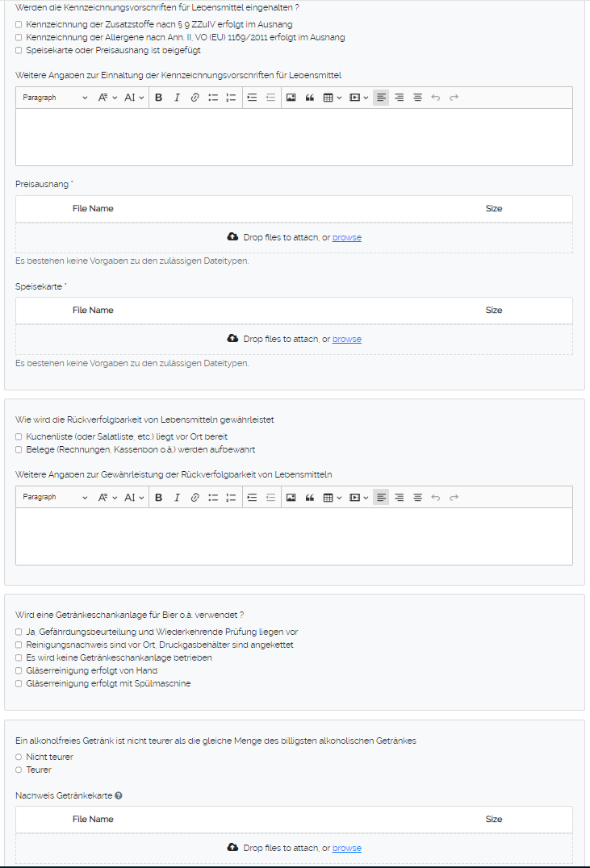Viewport: 590px width, 868px height.
Task: Select the 'Nicht teurer' radio option
Action: pyautogui.click(x=17, y=757)
